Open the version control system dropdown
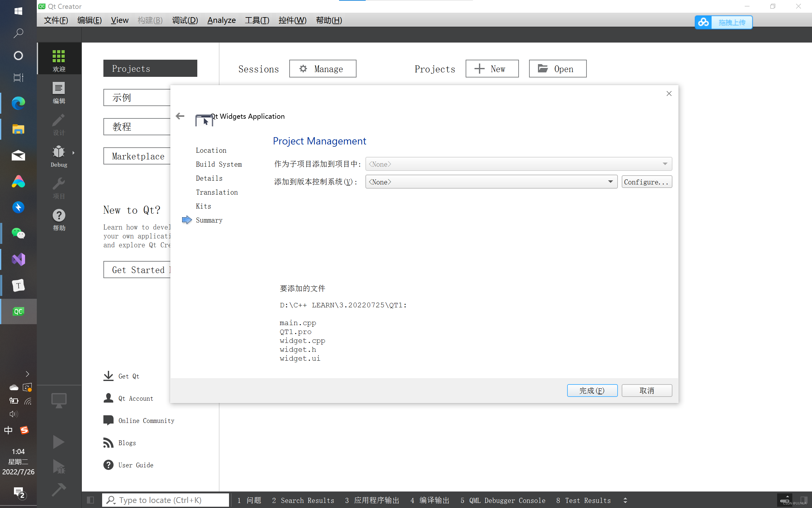The image size is (812, 508). tap(491, 182)
